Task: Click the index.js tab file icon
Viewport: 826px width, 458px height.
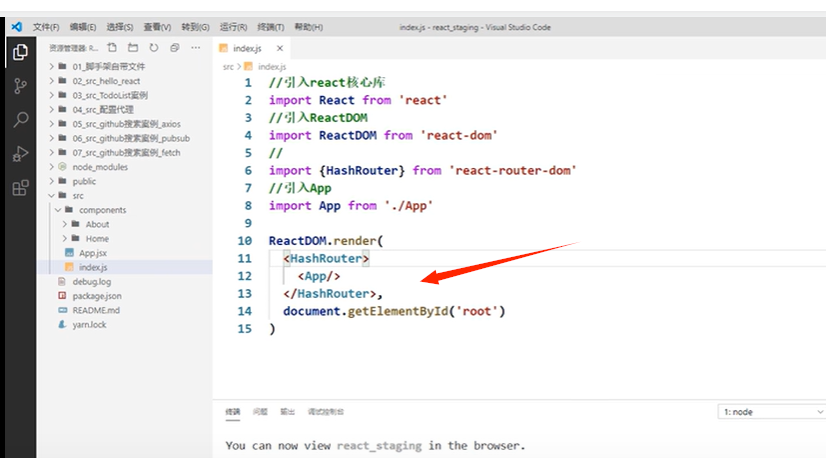Action: (x=223, y=48)
